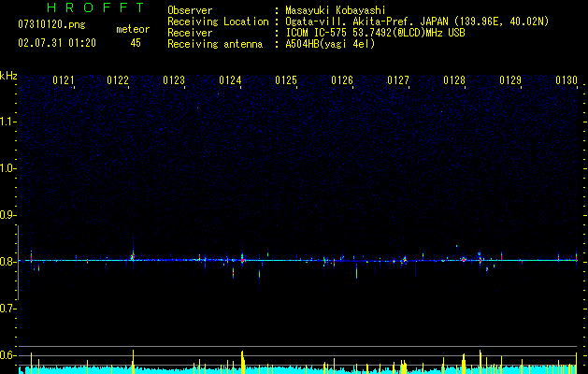Image resolution: width=588 pixels, height=374 pixels.
Task: Click time marker 0122
Action: (x=118, y=80)
